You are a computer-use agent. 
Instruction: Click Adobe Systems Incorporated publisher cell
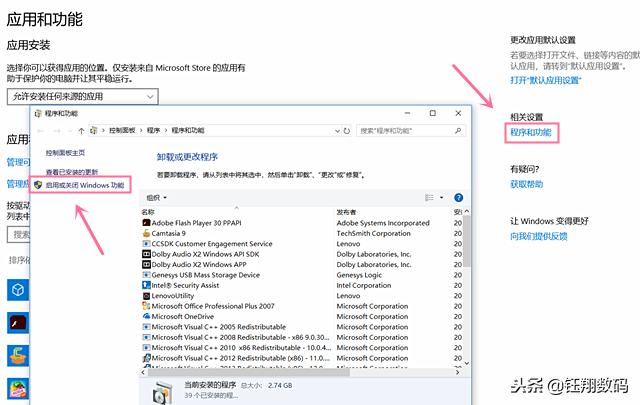(383, 223)
